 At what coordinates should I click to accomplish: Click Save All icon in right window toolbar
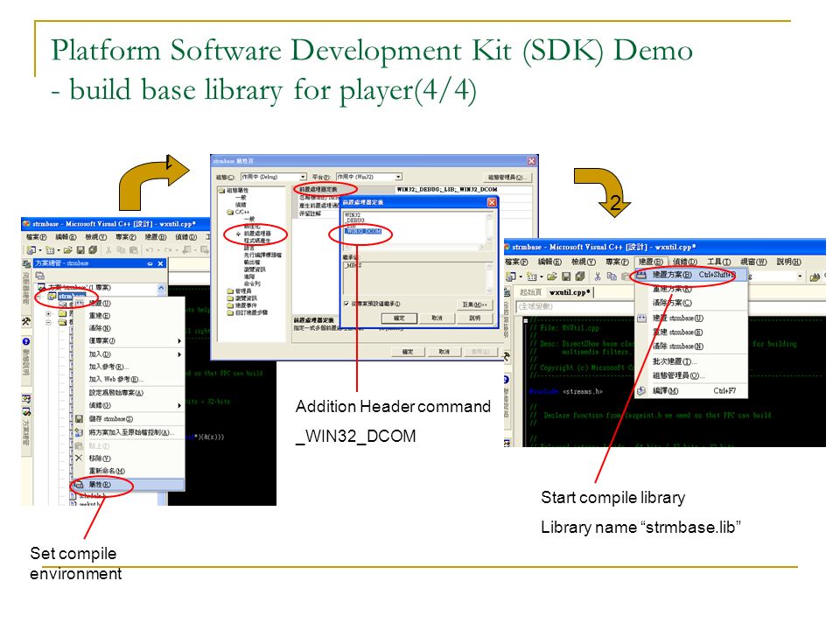pos(579,276)
